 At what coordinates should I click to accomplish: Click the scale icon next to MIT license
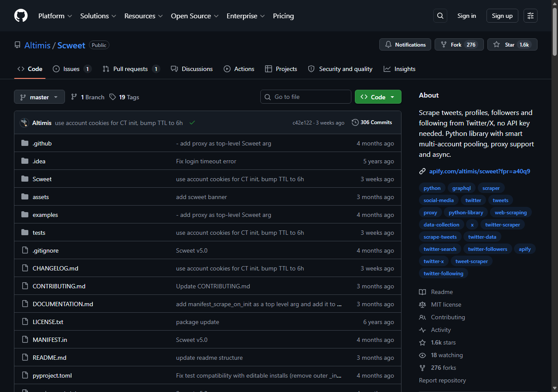[422, 304]
